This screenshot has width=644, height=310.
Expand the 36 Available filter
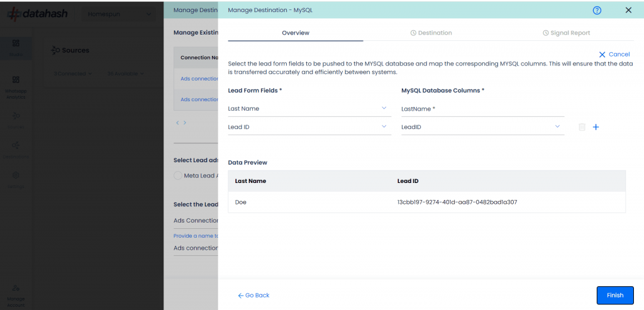125,74
